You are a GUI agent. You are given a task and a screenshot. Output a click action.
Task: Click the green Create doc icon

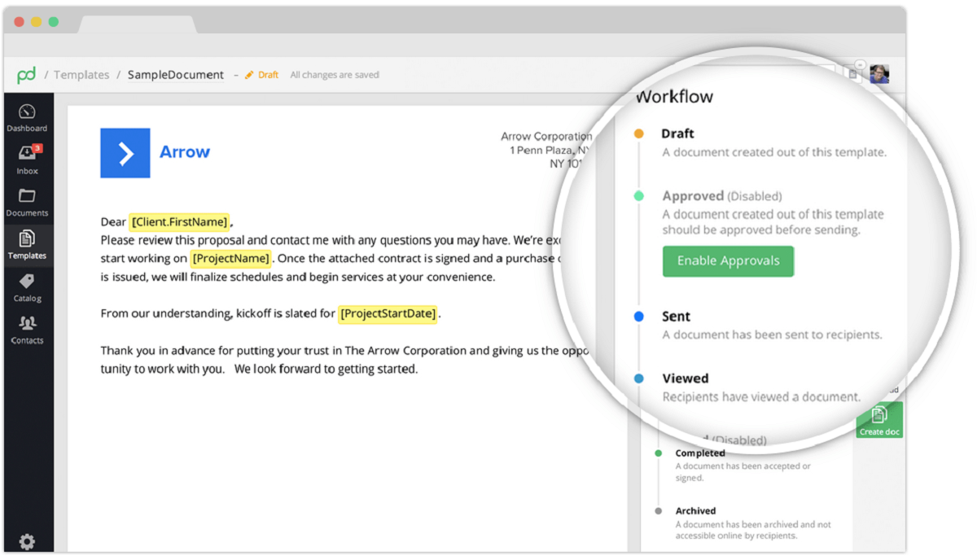878,419
